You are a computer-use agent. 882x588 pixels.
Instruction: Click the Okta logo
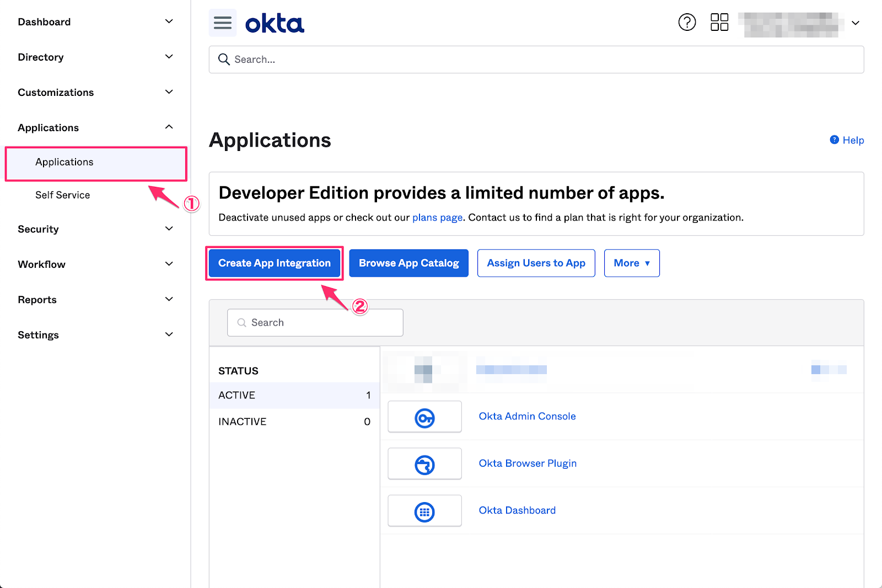pyautogui.click(x=275, y=24)
